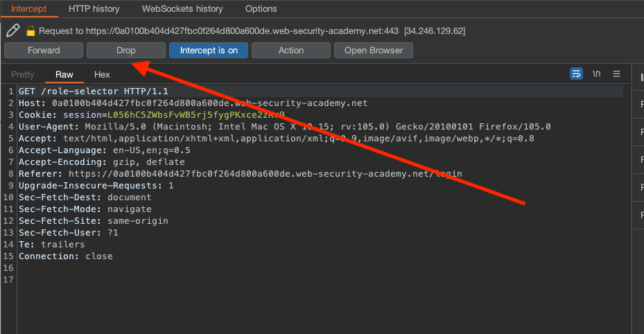
Task: Place cursor on the Connection: close header
Action: point(65,256)
